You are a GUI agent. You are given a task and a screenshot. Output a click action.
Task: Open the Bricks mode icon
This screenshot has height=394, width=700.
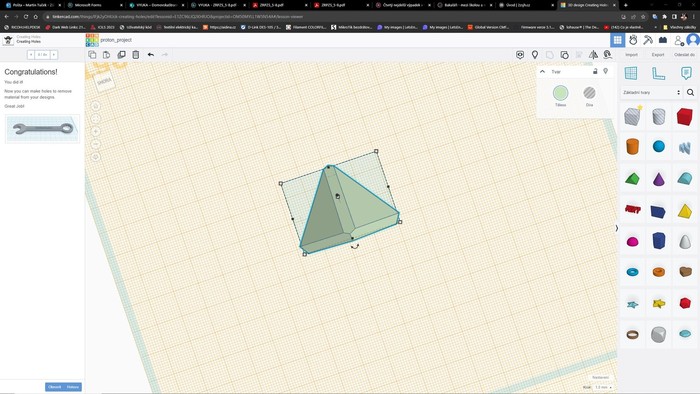[x=663, y=40]
